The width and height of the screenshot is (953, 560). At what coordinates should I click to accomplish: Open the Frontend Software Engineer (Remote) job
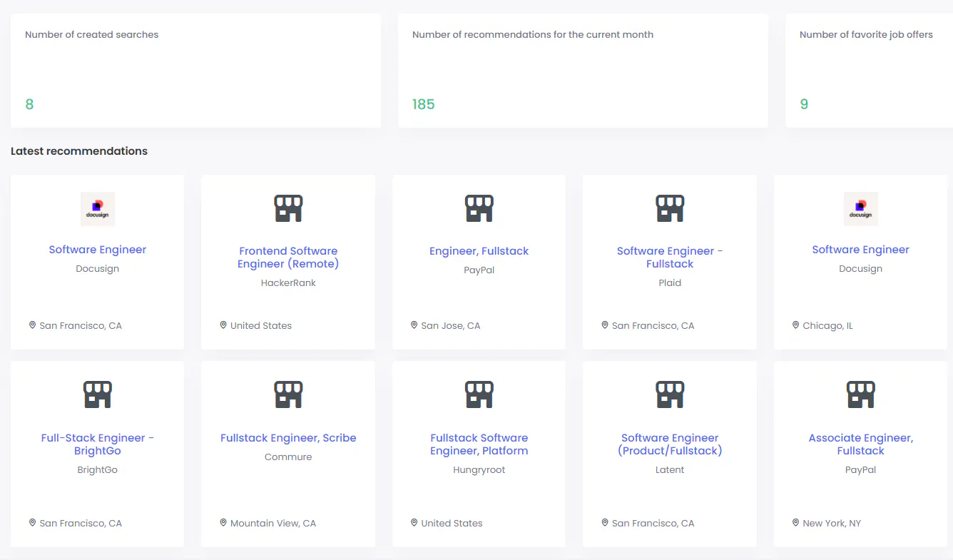(x=288, y=258)
